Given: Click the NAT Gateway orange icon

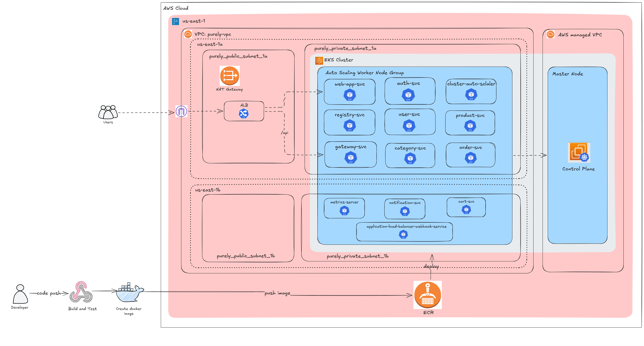Looking at the screenshot, I should pyautogui.click(x=230, y=76).
